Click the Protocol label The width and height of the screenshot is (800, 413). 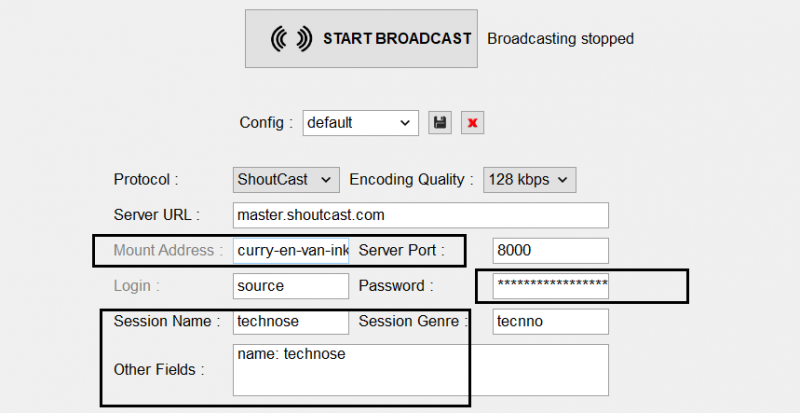[x=146, y=180]
